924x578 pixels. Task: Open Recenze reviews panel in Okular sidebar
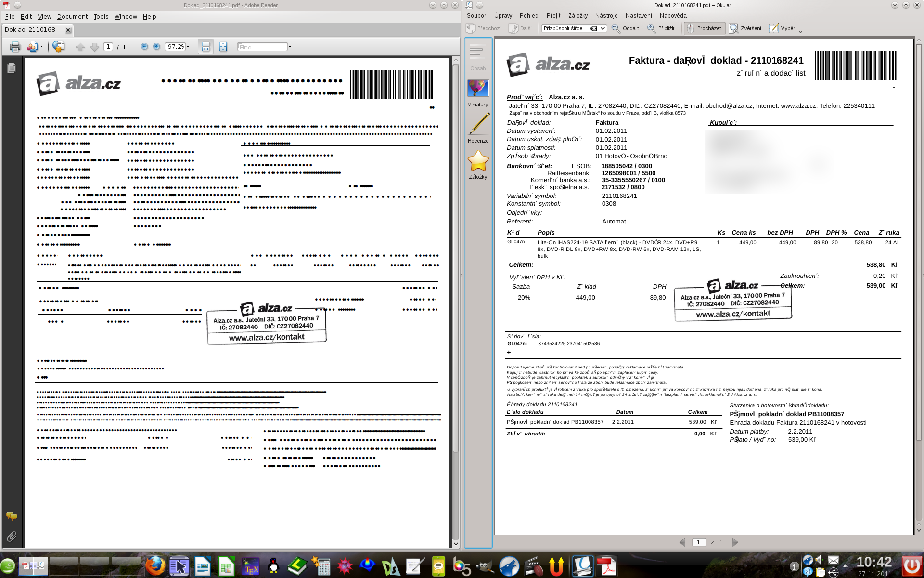pos(478,128)
